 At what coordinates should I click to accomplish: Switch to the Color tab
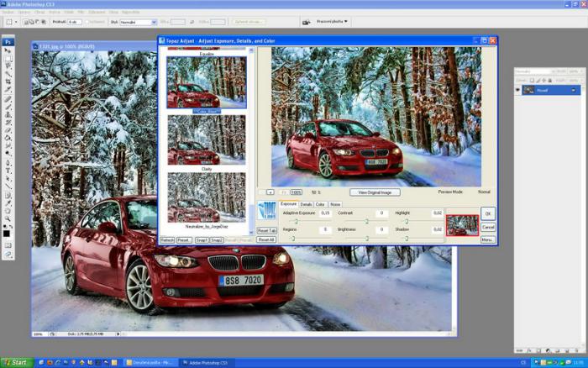pyautogui.click(x=321, y=204)
